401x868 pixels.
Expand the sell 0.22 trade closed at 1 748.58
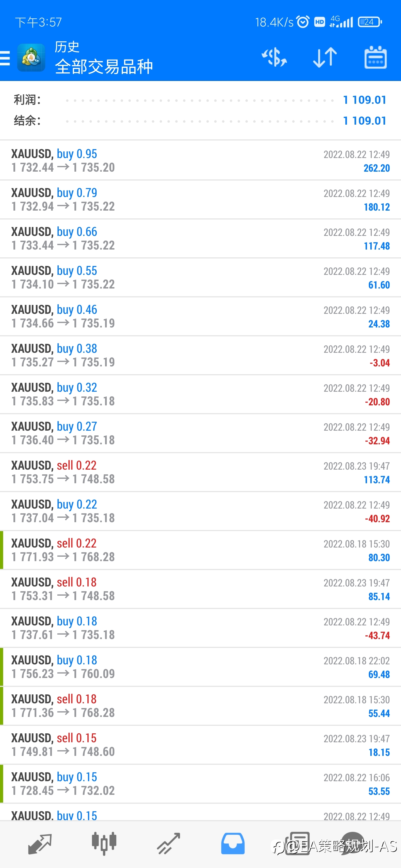(200, 472)
